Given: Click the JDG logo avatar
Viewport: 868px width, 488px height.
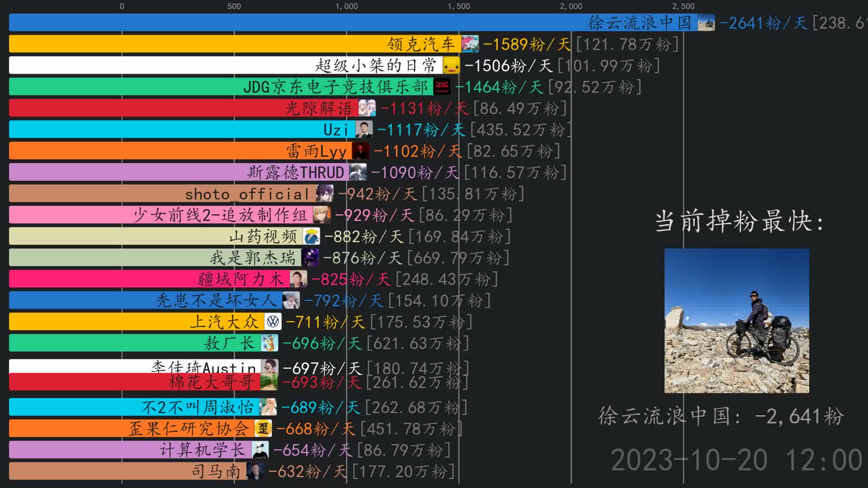Looking at the screenshot, I should click(442, 86).
